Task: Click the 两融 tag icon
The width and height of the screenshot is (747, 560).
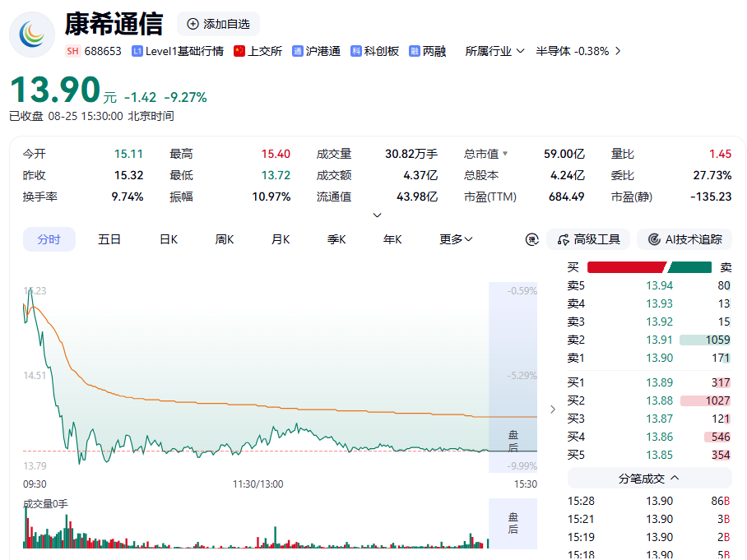Action: point(415,51)
